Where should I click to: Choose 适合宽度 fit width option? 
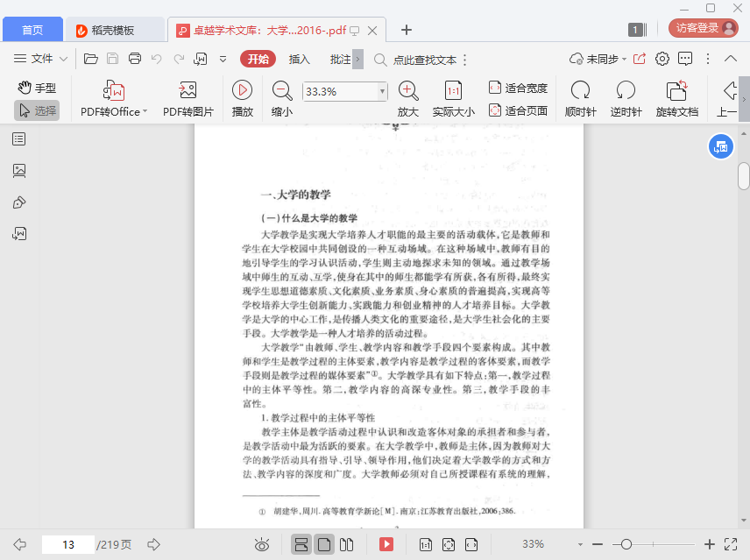tap(518, 88)
